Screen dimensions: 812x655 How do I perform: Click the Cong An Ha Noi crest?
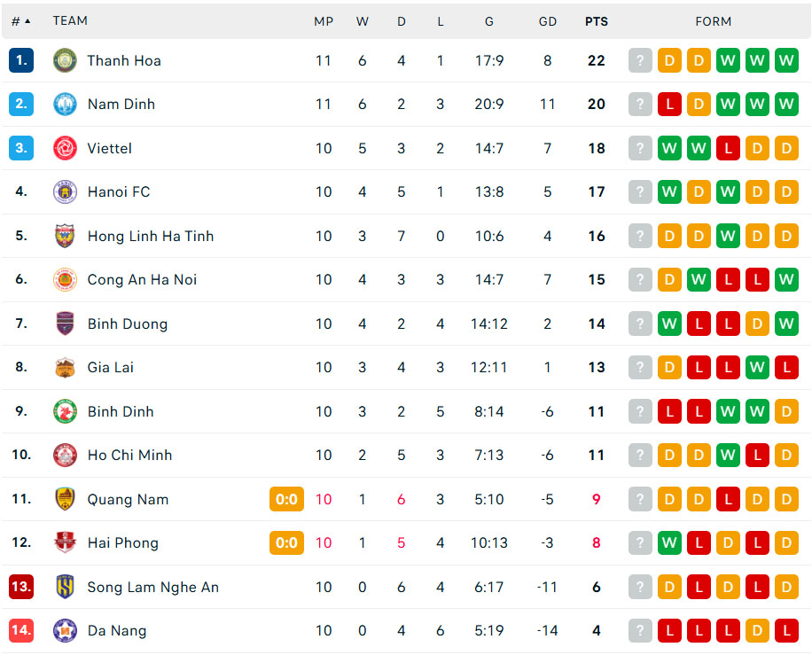tap(65, 279)
